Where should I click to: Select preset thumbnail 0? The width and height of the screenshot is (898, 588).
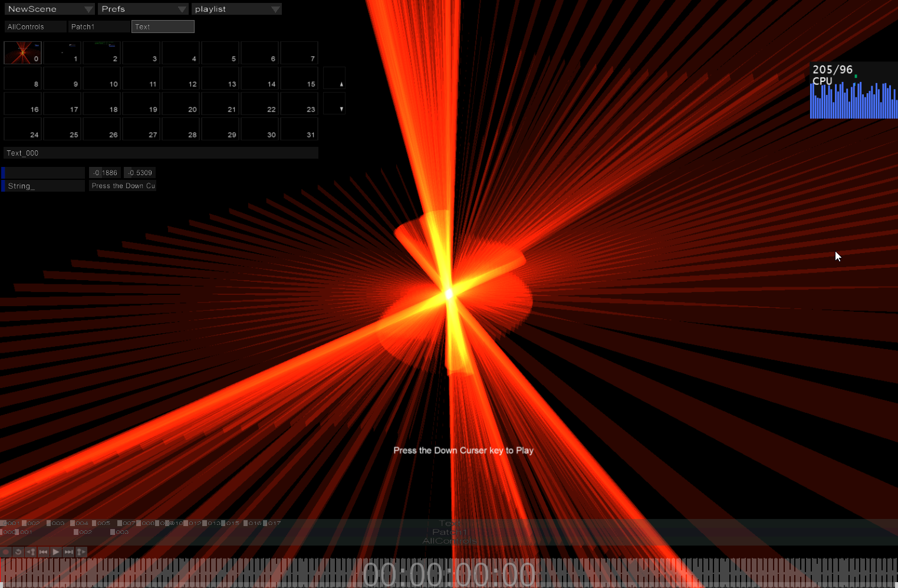pos(22,52)
